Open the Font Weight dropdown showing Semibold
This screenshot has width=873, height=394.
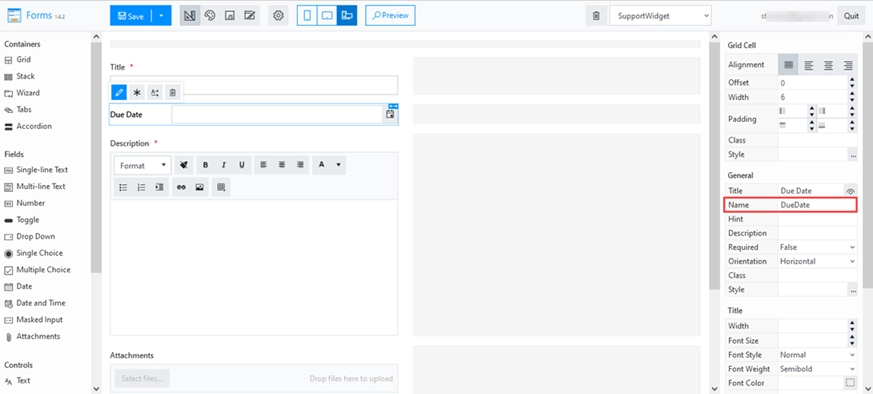(x=817, y=368)
